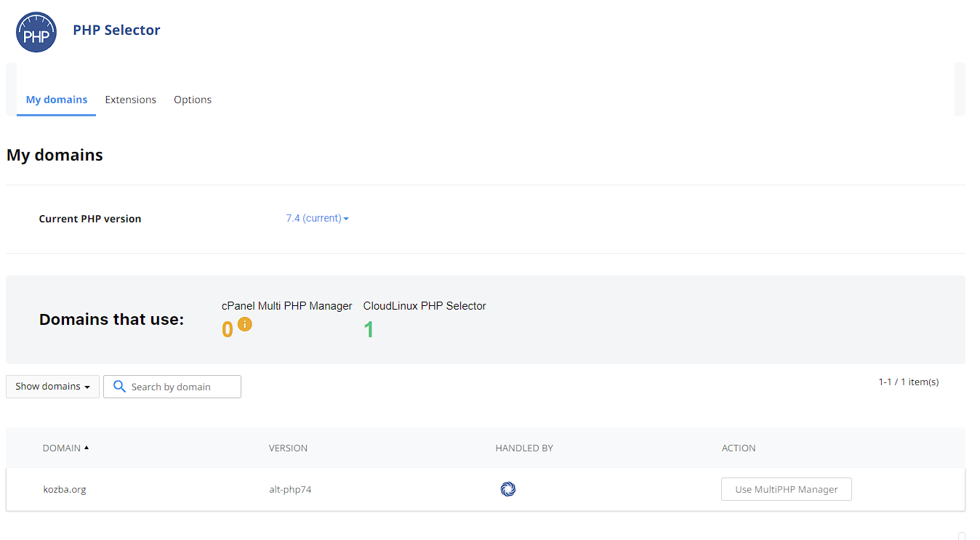
Task: Open the current PHP version 7.4 dropdown
Action: pyautogui.click(x=317, y=218)
